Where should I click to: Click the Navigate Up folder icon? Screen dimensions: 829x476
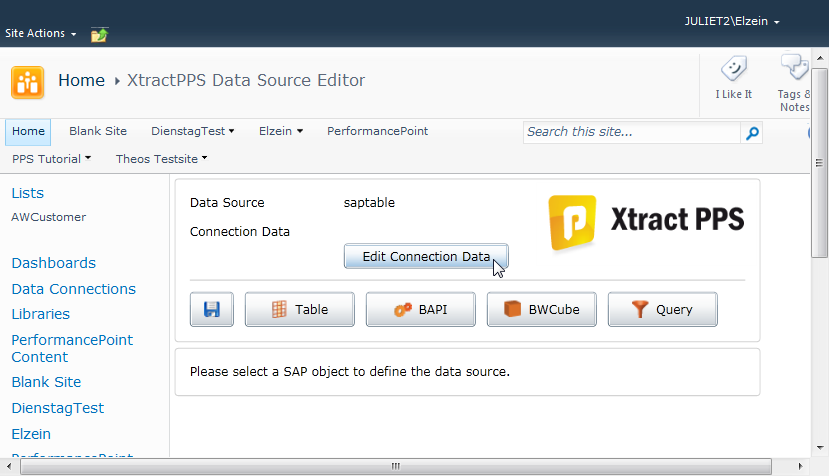[x=99, y=34]
